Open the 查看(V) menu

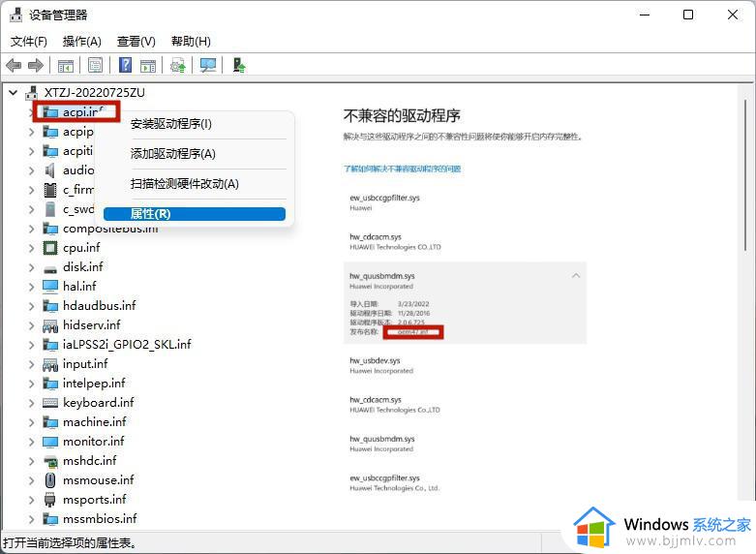(136, 42)
